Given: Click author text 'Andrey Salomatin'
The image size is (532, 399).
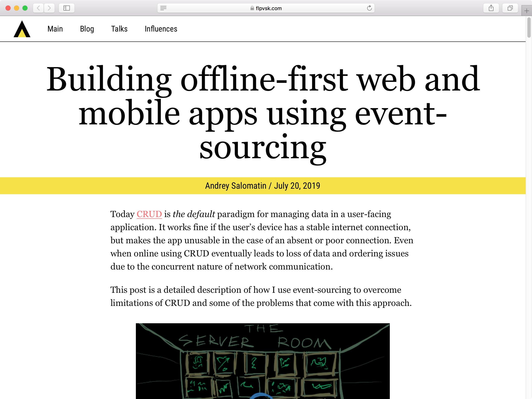Looking at the screenshot, I should click(236, 186).
